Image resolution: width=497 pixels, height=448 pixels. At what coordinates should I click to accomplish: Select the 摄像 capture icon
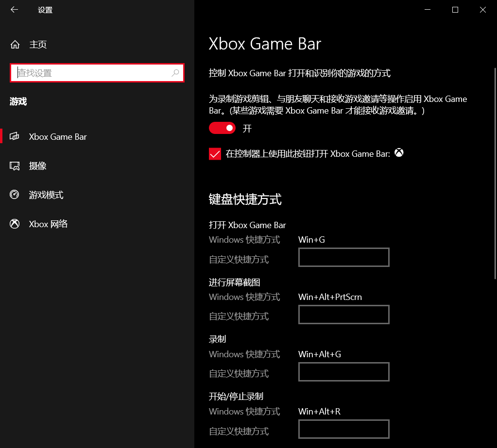click(15, 166)
